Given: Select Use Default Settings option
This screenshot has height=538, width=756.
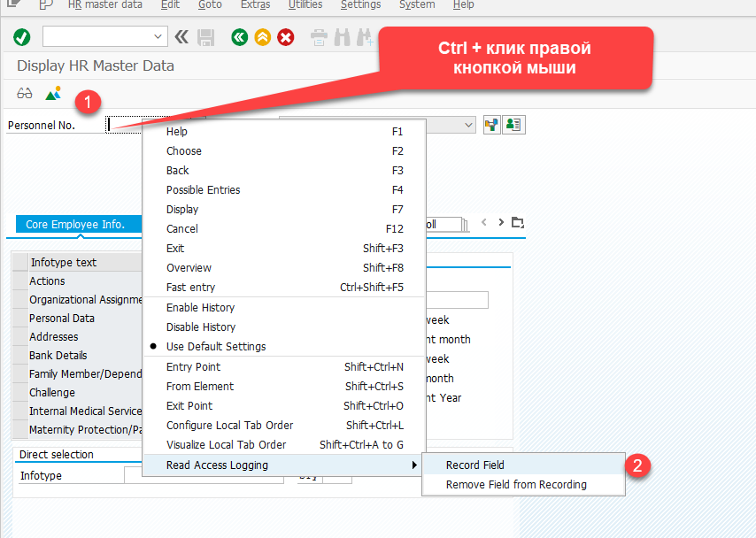Looking at the screenshot, I should [284, 347].
